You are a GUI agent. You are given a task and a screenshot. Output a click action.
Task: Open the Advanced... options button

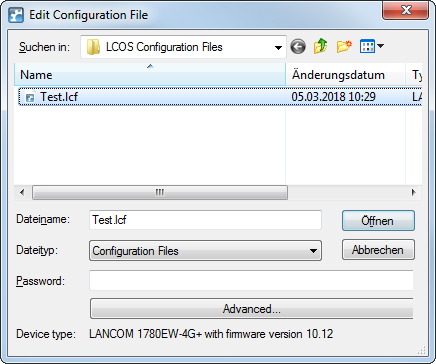point(252,309)
